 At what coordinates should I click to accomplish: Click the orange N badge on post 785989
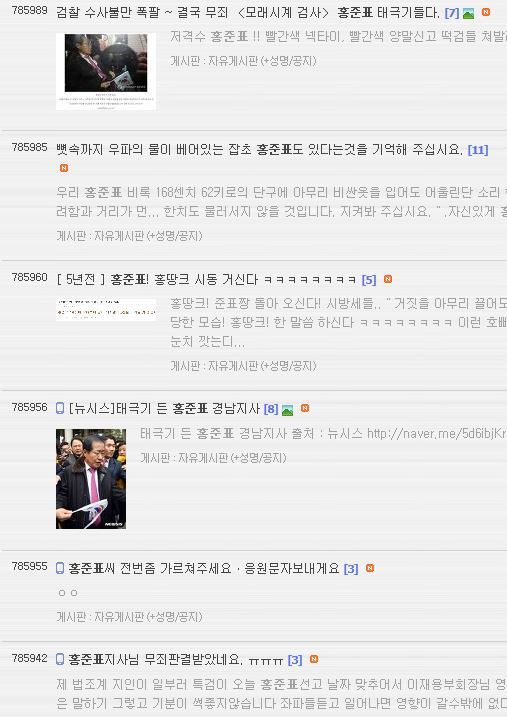486,12
